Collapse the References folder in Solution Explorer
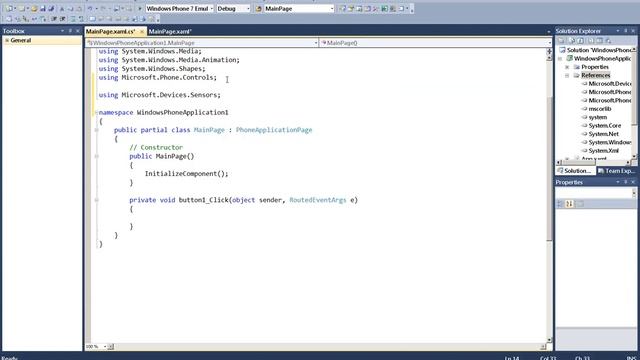 [x=567, y=76]
